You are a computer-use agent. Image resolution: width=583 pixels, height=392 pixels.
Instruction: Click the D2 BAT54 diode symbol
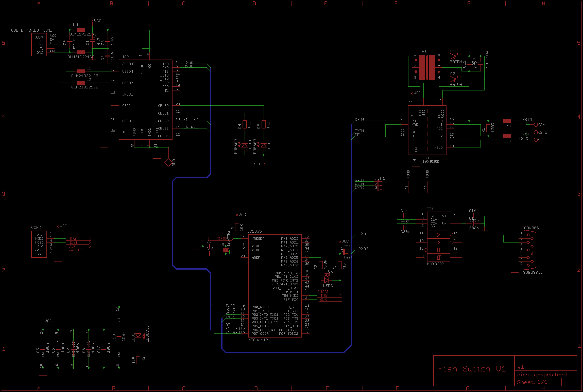point(453,79)
